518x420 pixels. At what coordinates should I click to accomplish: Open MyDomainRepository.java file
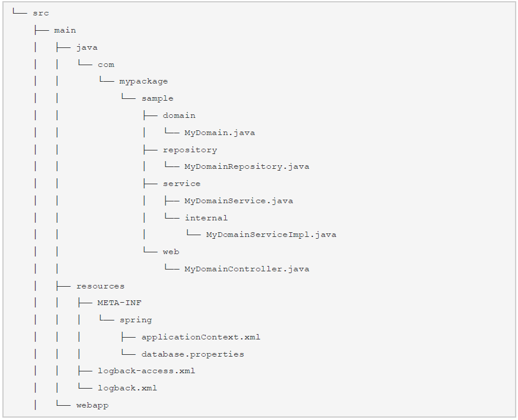tap(247, 166)
